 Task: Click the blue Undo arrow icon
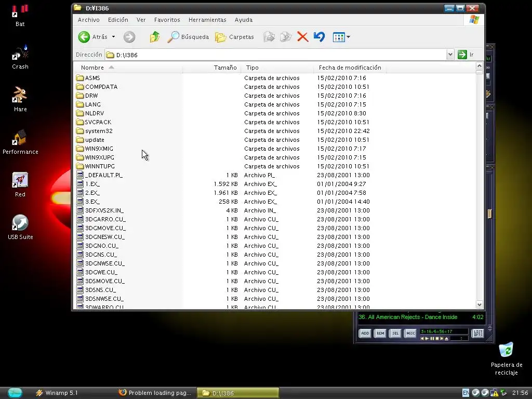(320, 37)
